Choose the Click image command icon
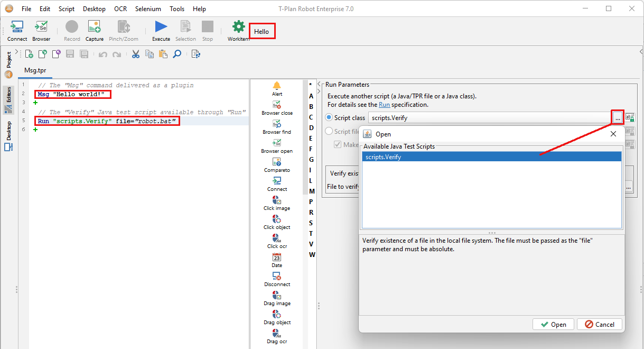This screenshot has height=349, width=644. click(277, 200)
